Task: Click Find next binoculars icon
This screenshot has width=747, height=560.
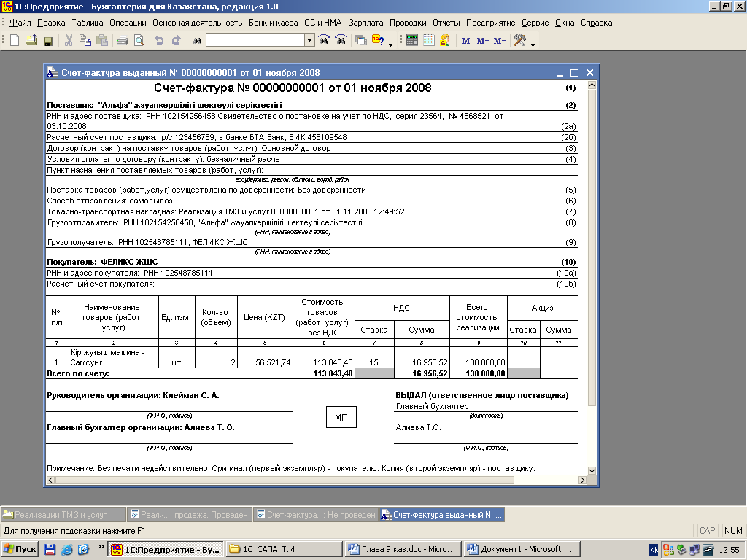Action: coord(324,41)
